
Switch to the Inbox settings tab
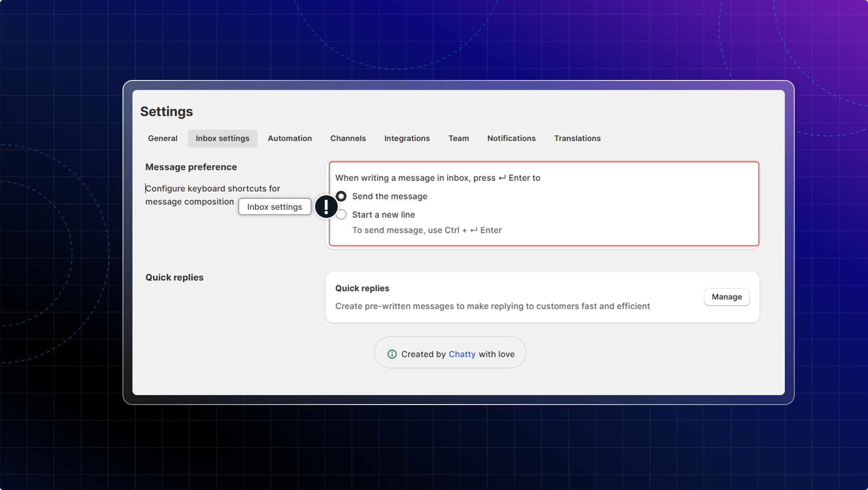coord(222,138)
